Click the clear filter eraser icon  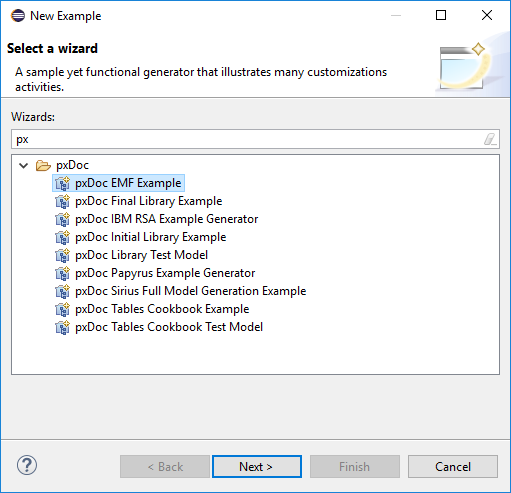(490, 139)
